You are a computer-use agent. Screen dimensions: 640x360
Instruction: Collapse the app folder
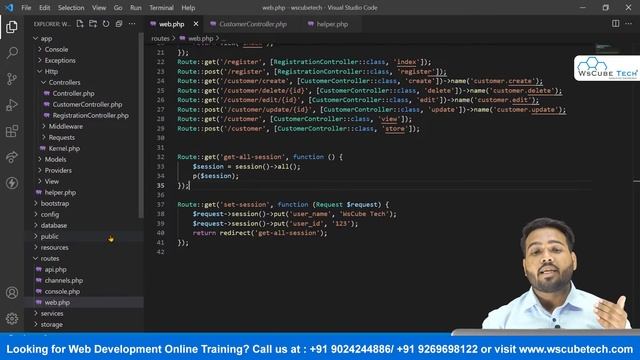(46, 38)
